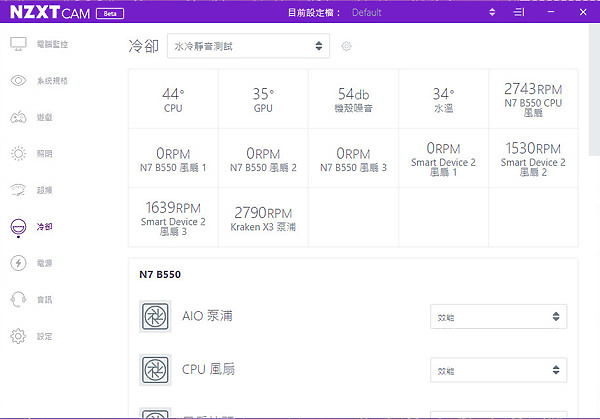Open the power lightning icon

tap(18, 263)
